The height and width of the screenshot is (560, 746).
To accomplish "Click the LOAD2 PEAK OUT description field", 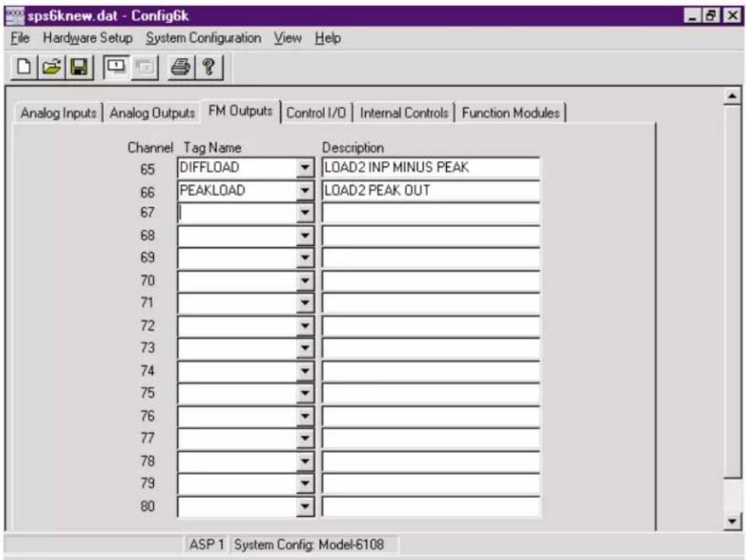I will [x=431, y=191].
